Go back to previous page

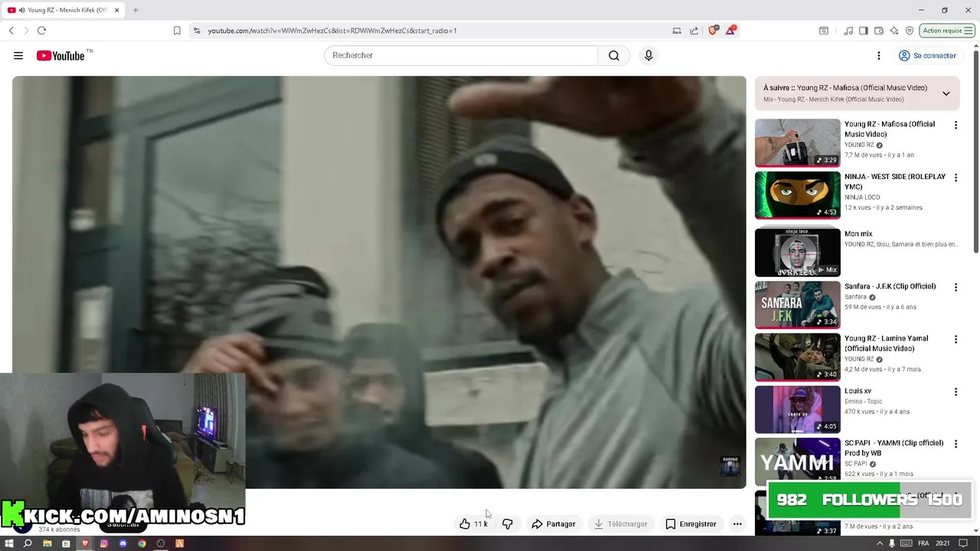[11, 31]
